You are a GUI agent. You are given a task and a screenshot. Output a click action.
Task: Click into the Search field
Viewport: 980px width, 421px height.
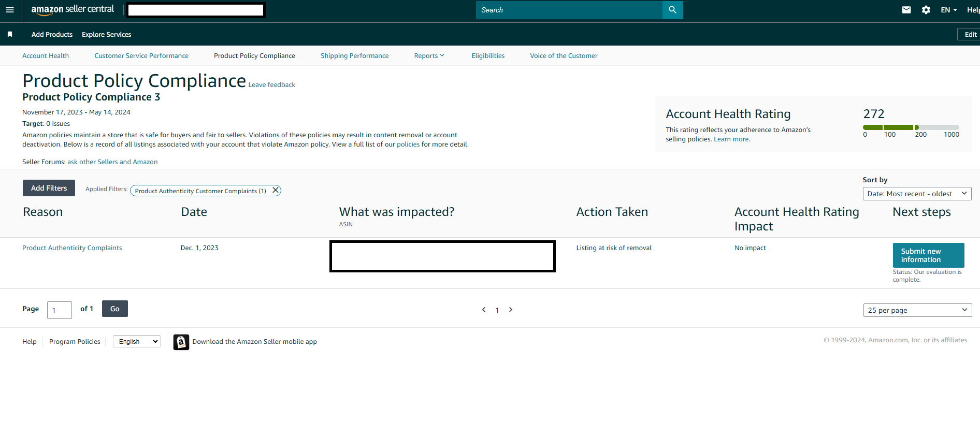569,10
